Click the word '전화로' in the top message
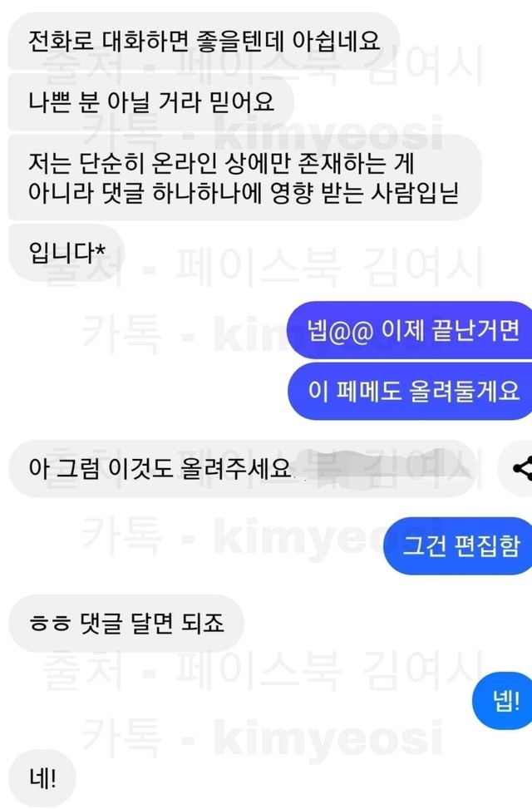Image resolution: width=532 pixels, height=809 pixels. click(x=61, y=42)
